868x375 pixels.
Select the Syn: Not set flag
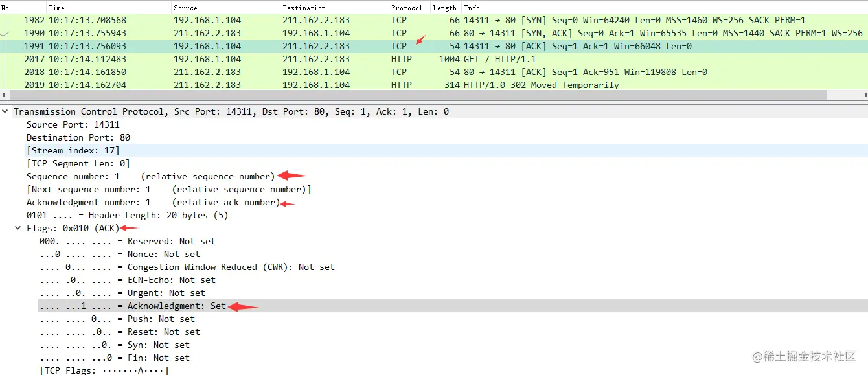click(115, 345)
